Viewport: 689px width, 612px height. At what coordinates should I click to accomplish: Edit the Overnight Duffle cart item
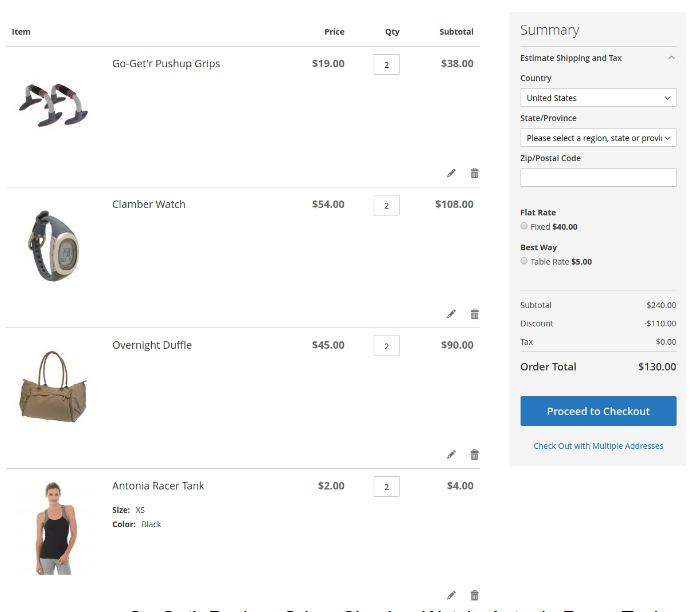tap(451, 455)
